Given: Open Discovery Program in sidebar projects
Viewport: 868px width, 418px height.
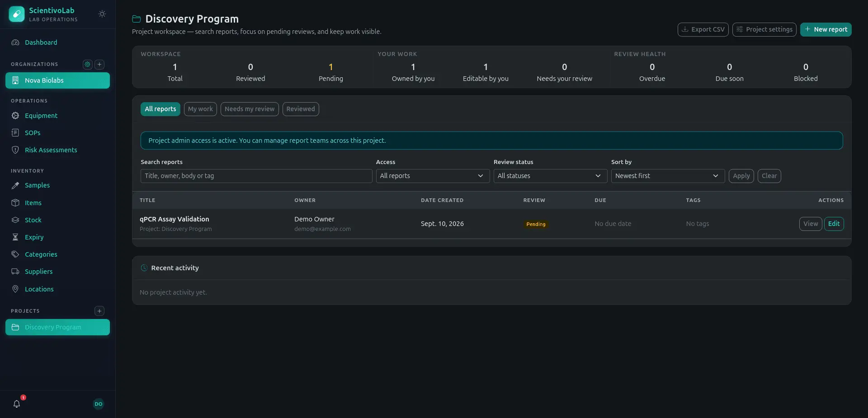Looking at the screenshot, I should pyautogui.click(x=57, y=327).
